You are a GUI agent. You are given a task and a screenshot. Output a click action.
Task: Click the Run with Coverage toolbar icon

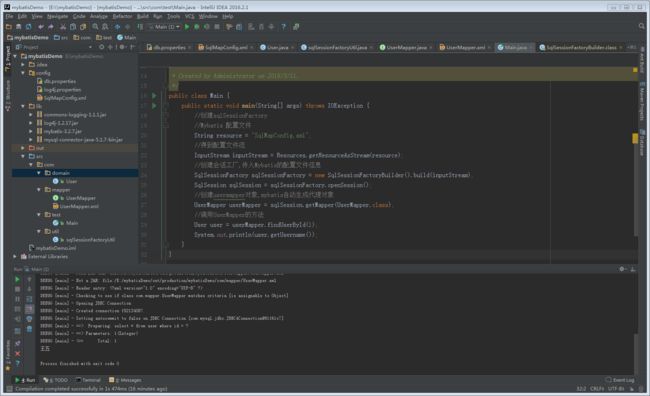coord(207,27)
